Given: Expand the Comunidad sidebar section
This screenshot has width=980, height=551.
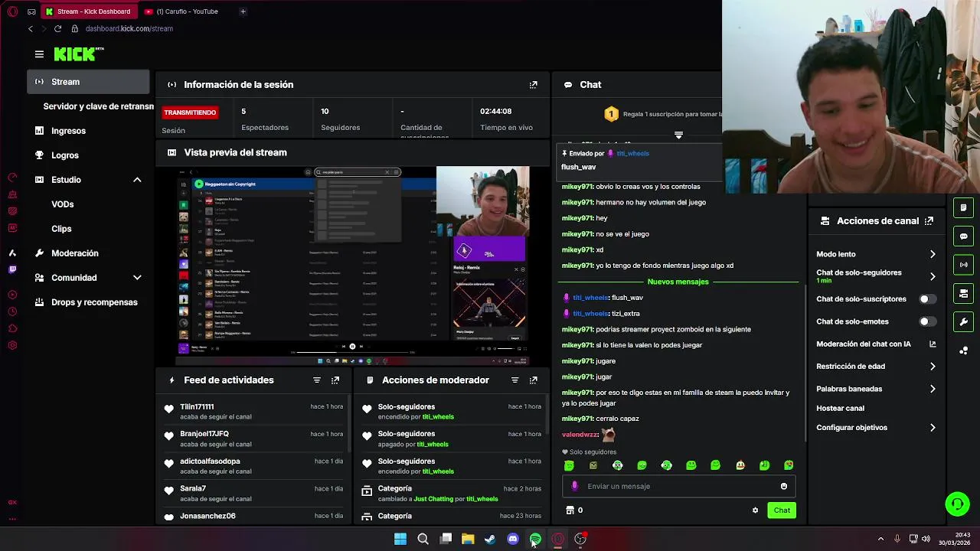Looking at the screenshot, I should [137, 278].
